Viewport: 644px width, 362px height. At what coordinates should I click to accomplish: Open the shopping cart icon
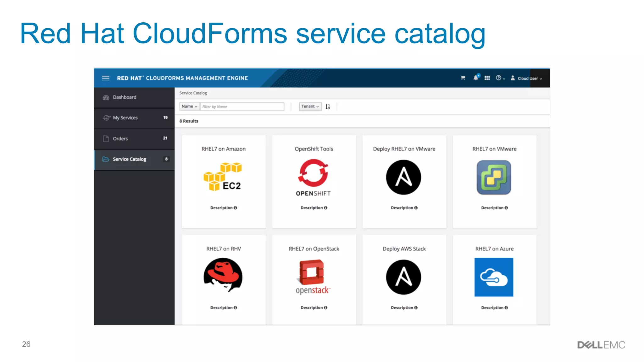(463, 78)
